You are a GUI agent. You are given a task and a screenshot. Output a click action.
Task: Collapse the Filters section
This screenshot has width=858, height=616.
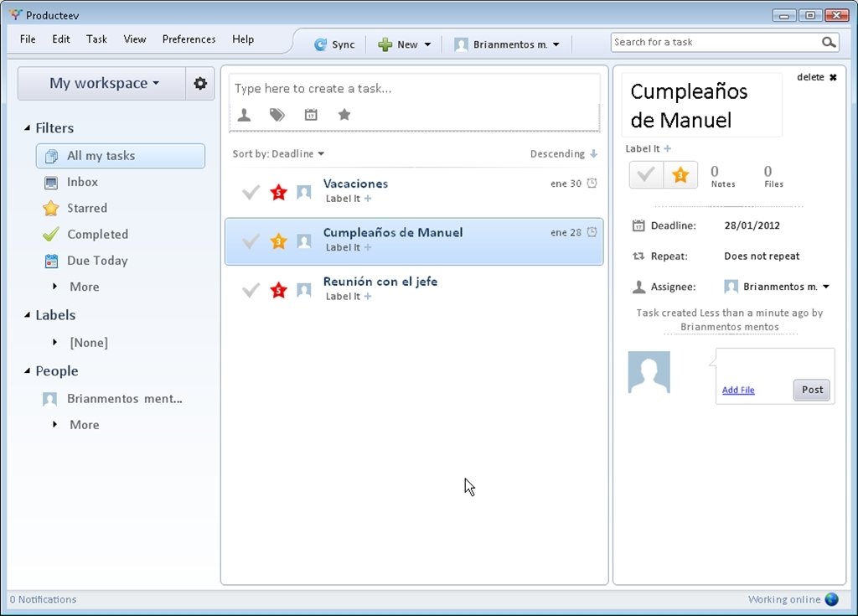28,127
